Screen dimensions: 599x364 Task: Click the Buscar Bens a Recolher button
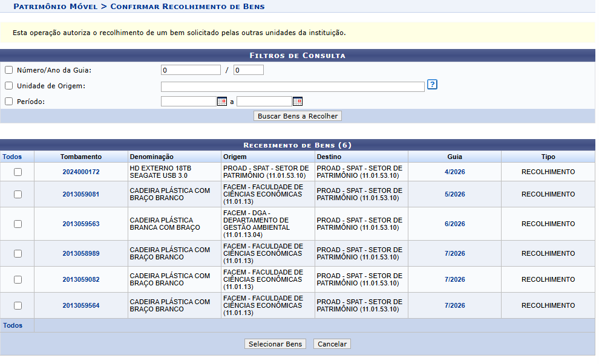pos(298,116)
